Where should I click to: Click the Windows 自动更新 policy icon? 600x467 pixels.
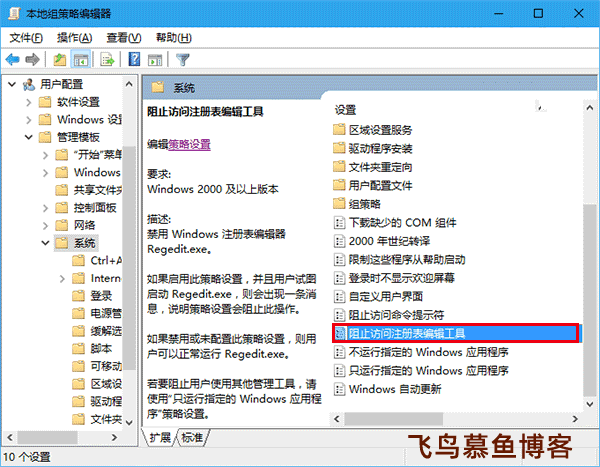pos(339,389)
